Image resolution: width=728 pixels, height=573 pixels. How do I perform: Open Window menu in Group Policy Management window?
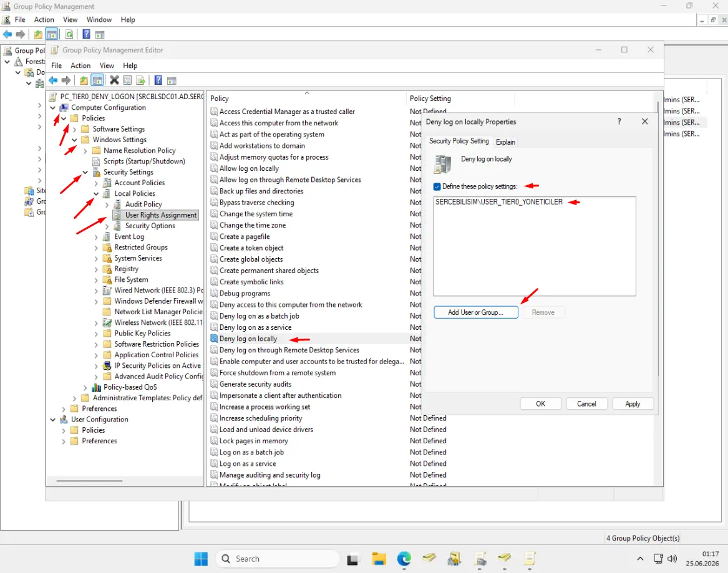99,19
